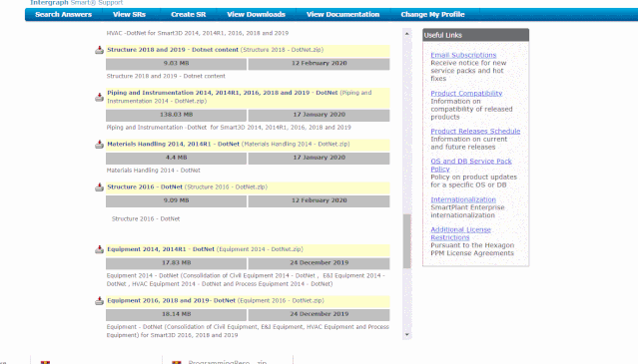This screenshot has width=638, height=364.
Task: Click scroll up arrow of downloads list
Action: (407, 34)
